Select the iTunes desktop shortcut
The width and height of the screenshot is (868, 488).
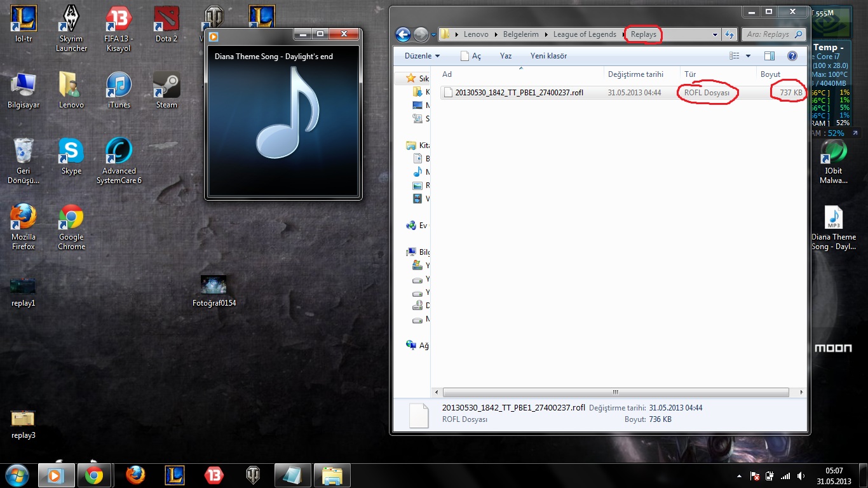tap(118, 91)
